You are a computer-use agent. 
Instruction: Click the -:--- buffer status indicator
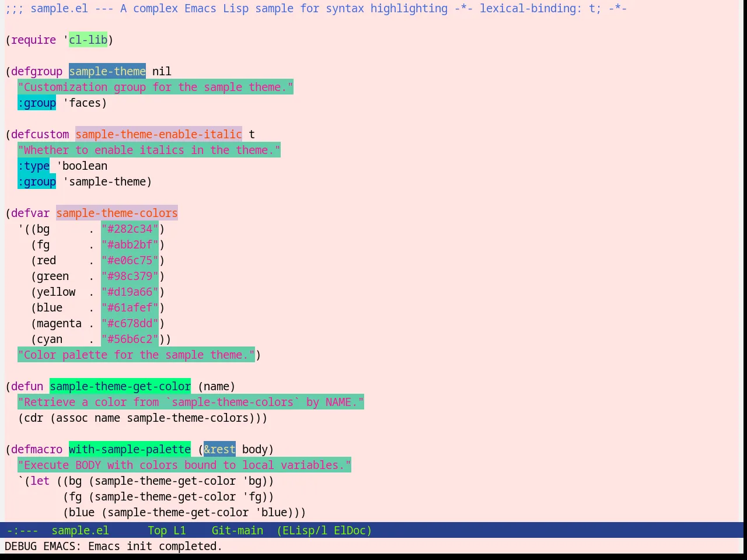[x=22, y=530]
